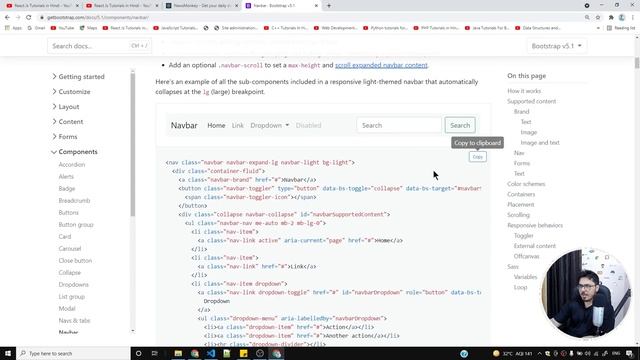
Task: Open the Python tutorials bookmark
Action: (x=385, y=28)
